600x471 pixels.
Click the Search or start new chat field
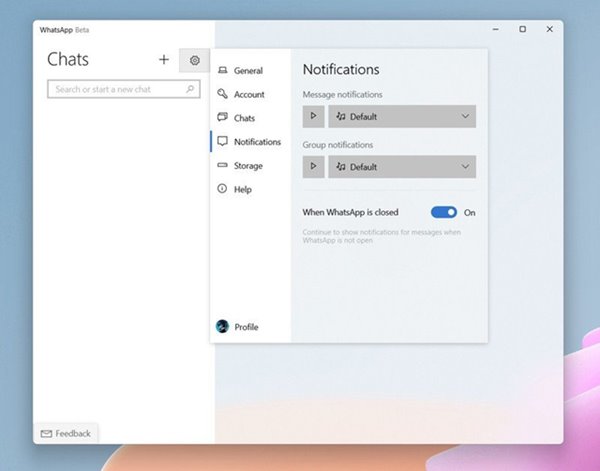115,89
